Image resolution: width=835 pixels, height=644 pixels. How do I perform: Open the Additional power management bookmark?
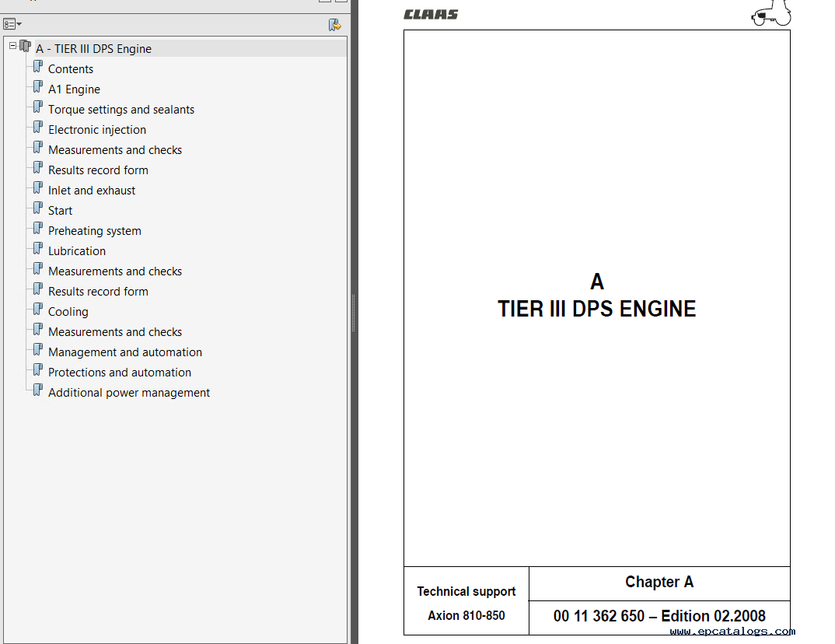(129, 393)
